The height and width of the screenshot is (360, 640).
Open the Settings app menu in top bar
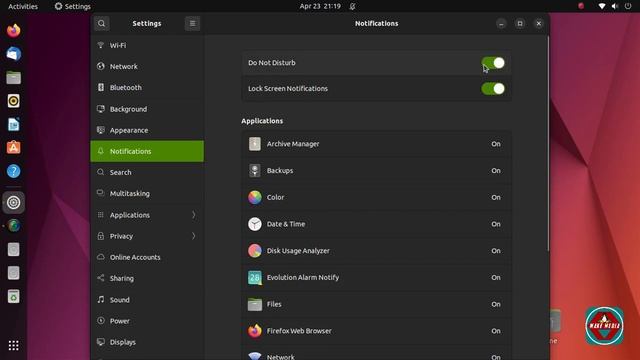pos(73,6)
